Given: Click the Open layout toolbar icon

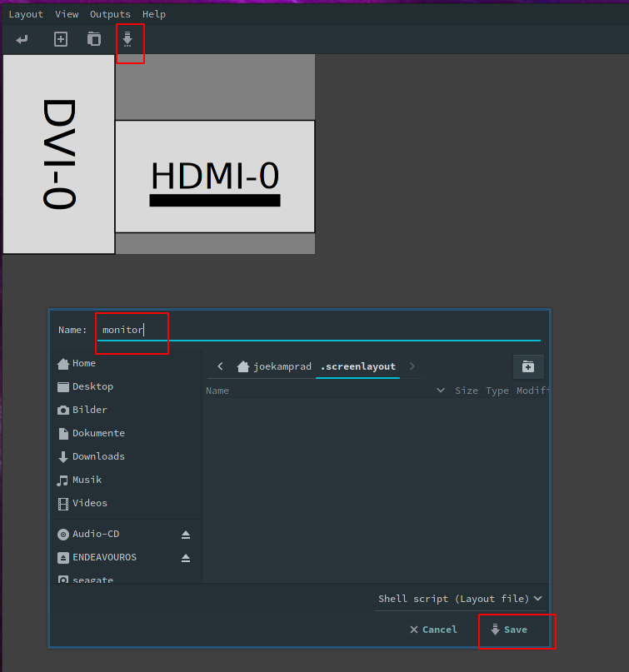Looking at the screenshot, I should pos(94,39).
